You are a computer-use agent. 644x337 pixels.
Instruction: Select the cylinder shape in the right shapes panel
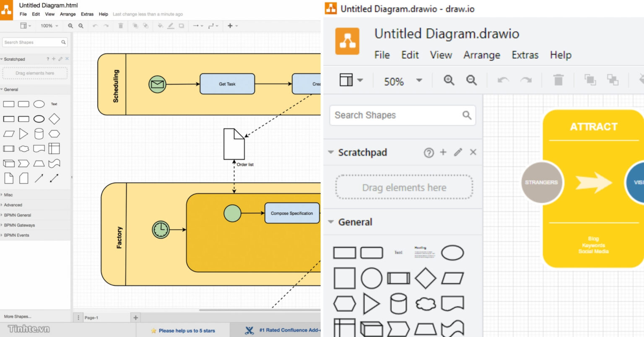click(x=398, y=304)
